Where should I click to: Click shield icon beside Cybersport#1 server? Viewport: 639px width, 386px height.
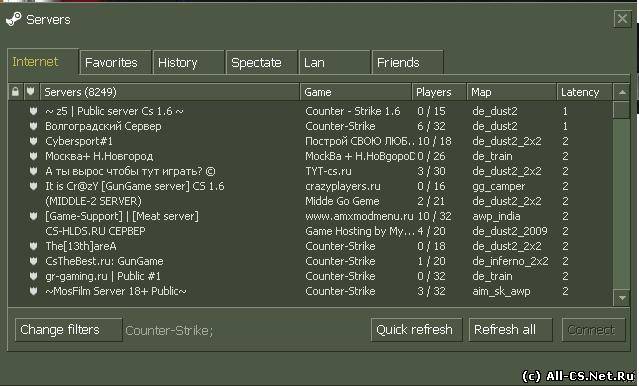[33, 141]
